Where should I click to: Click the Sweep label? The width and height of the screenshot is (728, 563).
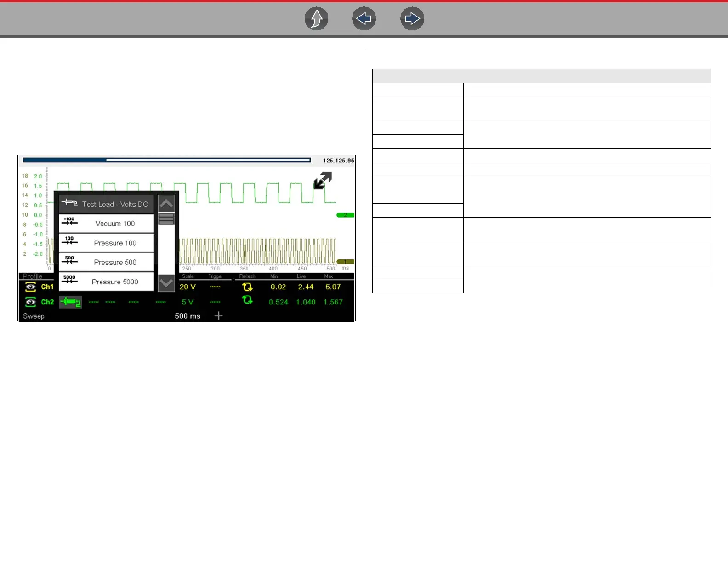pos(34,316)
